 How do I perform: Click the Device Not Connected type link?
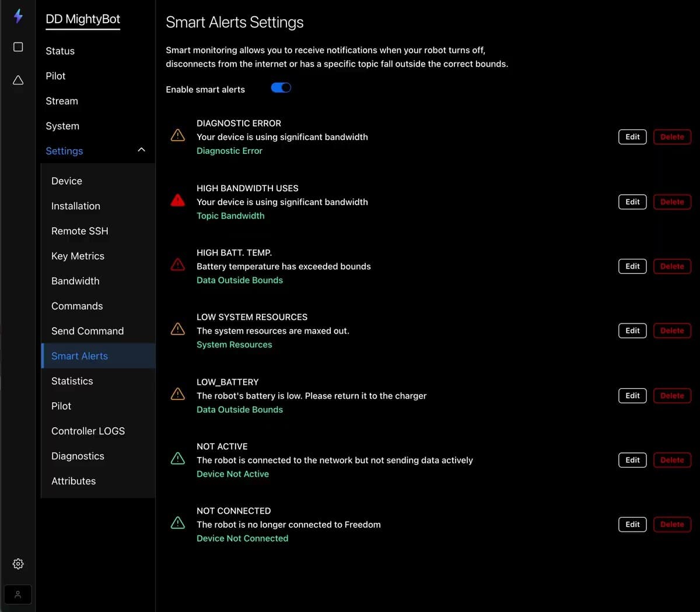[242, 539]
